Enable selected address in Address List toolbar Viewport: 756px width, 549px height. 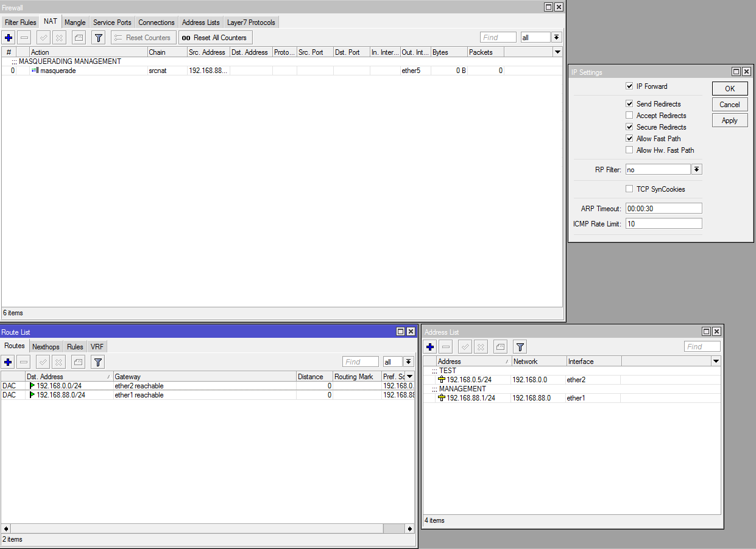click(465, 347)
